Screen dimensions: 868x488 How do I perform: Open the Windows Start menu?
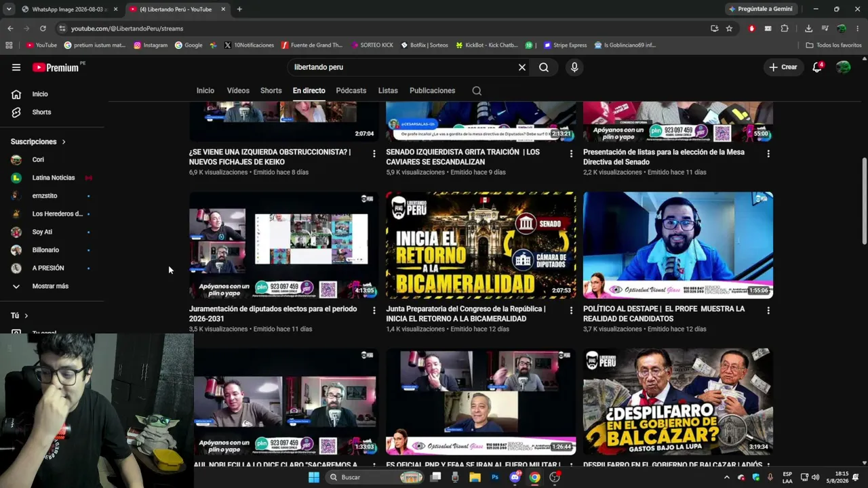pyautogui.click(x=313, y=477)
